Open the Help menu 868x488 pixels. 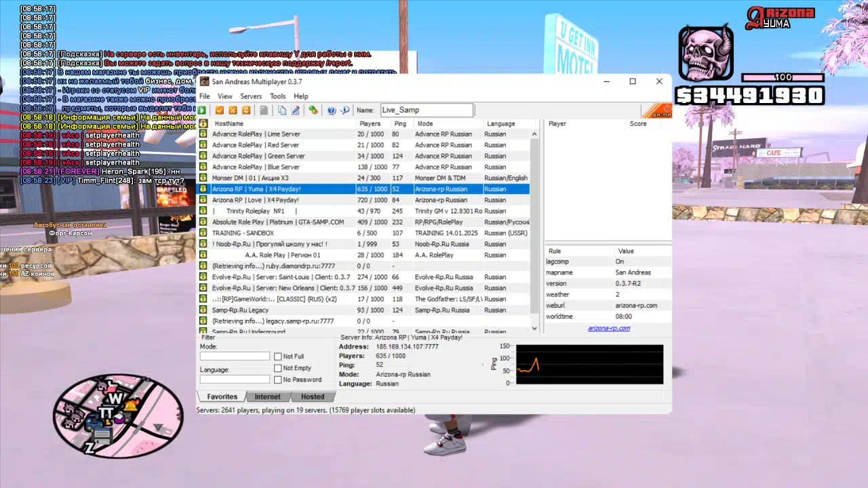(x=300, y=96)
